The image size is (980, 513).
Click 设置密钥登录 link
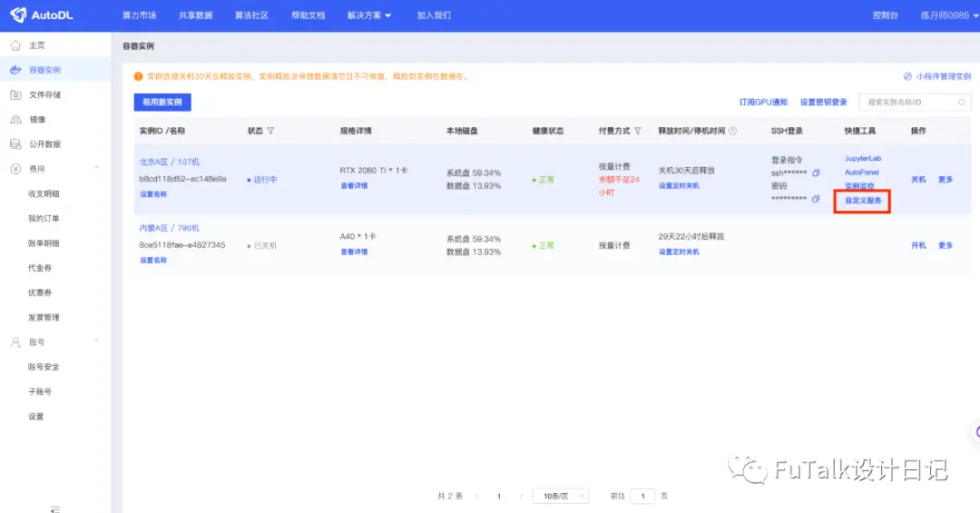tap(824, 102)
